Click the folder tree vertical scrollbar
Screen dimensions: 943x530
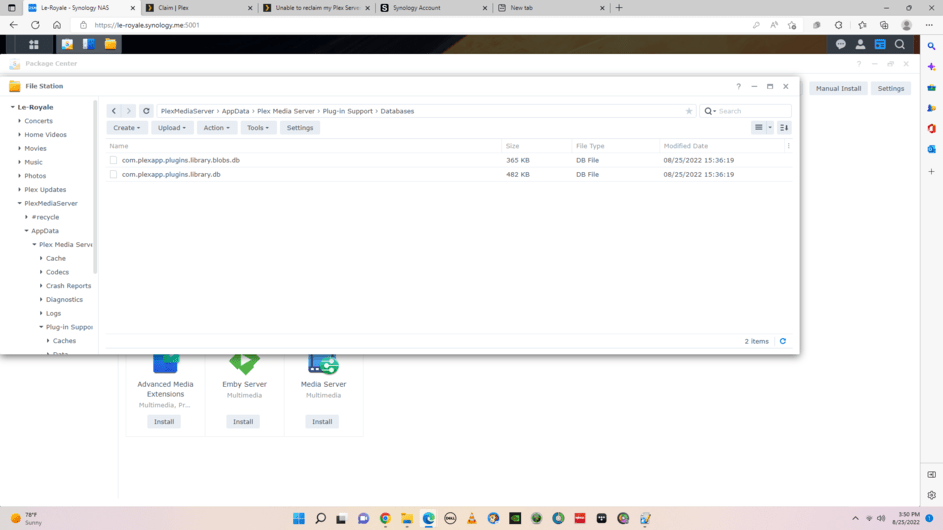point(95,186)
